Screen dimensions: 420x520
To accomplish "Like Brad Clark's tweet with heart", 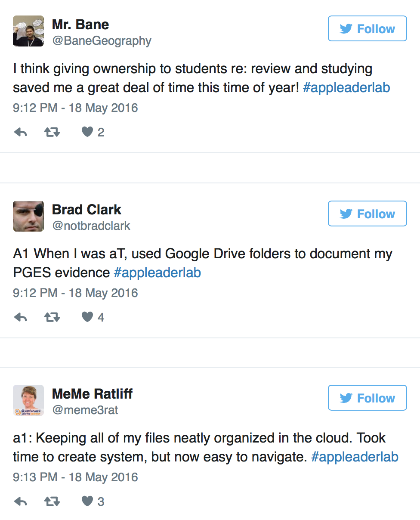I will coord(88,317).
